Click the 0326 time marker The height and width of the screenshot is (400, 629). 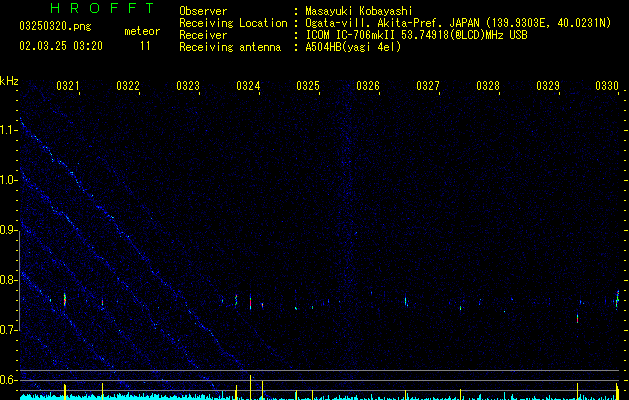pos(368,86)
